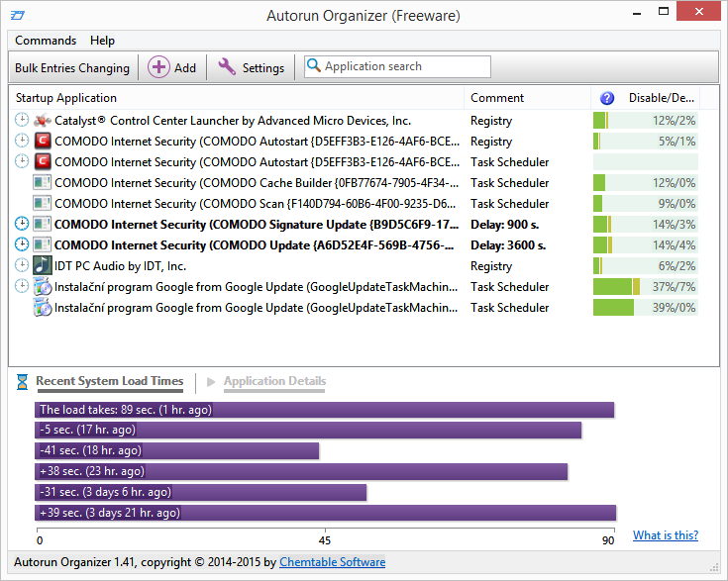Viewport: 728px width, 581px height.
Task: Maximize the Autorun Organizer window
Action: (x=664, y=12)
